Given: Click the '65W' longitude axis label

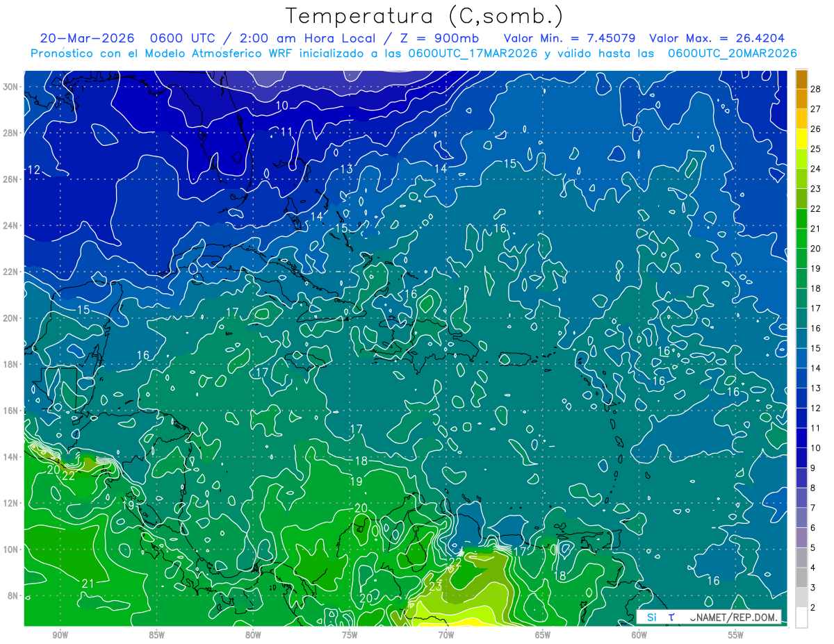Looking at the screenshot, I should click(x=543, y=635).
